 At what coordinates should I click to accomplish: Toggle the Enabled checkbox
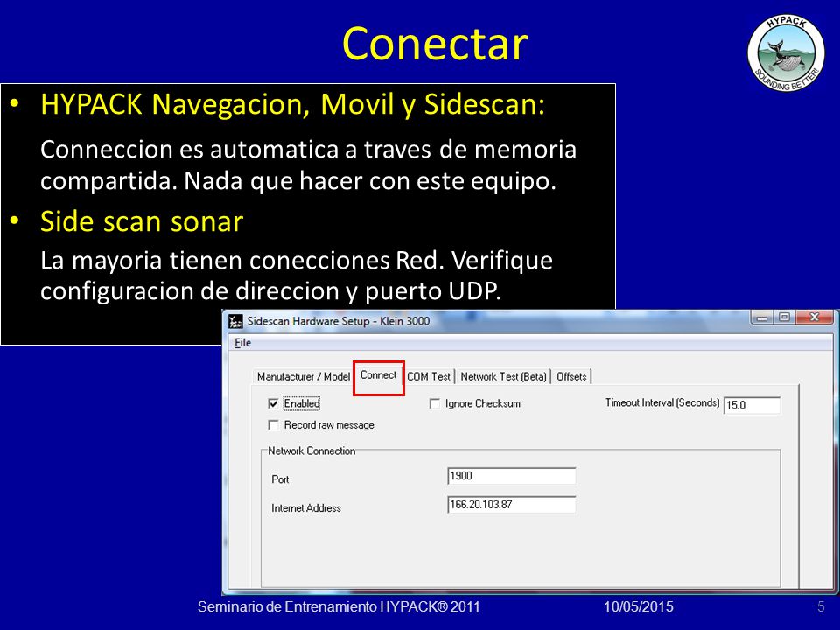coord(273,403)
